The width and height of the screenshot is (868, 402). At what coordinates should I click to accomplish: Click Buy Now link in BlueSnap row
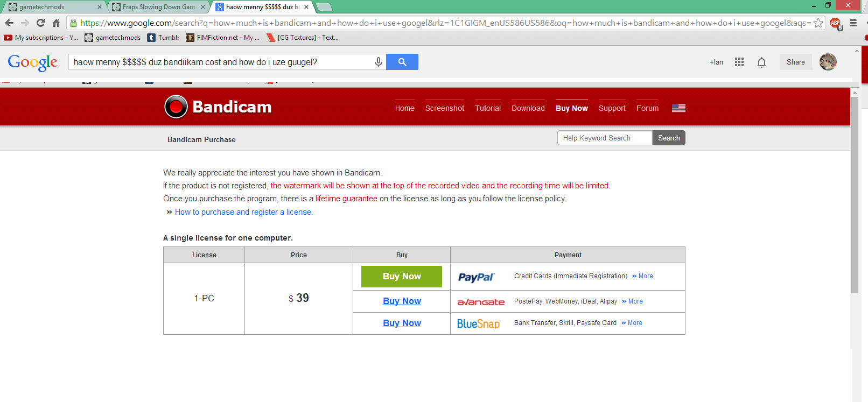pos(402,323)
